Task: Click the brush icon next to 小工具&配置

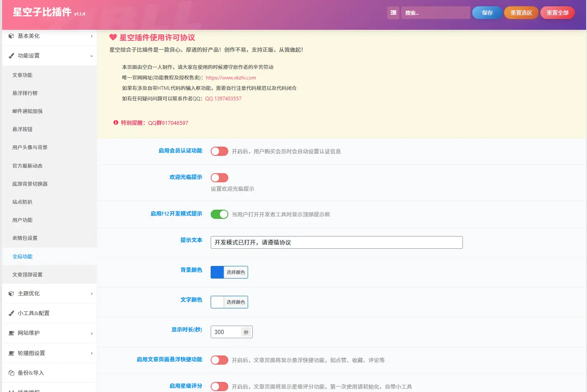Action: pyautogui.click(x=11, y=313)
